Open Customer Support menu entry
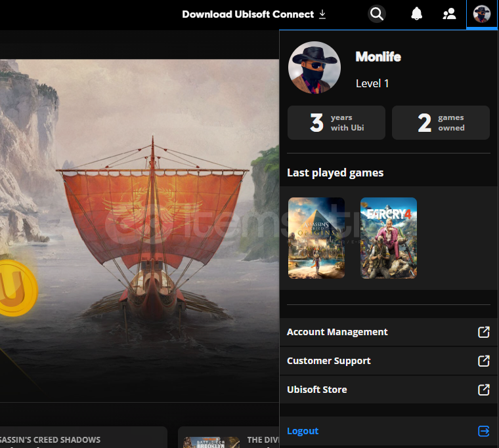 (x=389, y=361)
